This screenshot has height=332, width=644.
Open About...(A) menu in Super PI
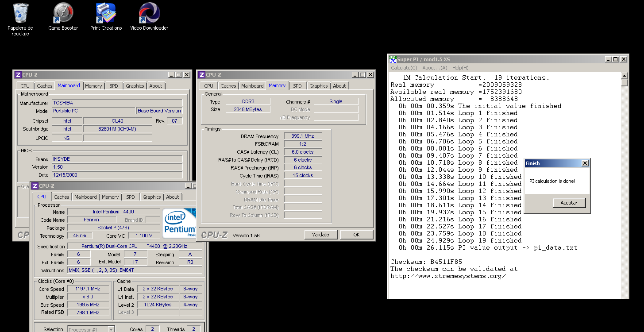click(x=435, y=68)
